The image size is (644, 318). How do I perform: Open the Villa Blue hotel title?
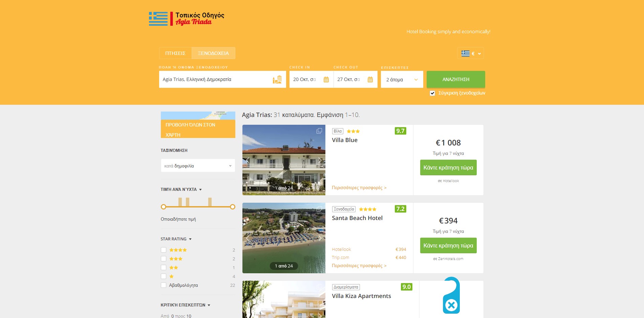tap(345, 140)
